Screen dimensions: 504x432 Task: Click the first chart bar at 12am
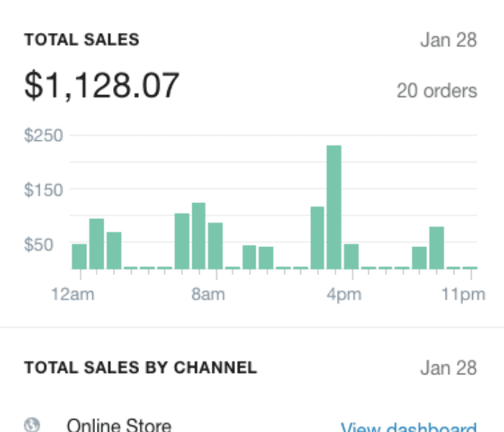[79, 256]
